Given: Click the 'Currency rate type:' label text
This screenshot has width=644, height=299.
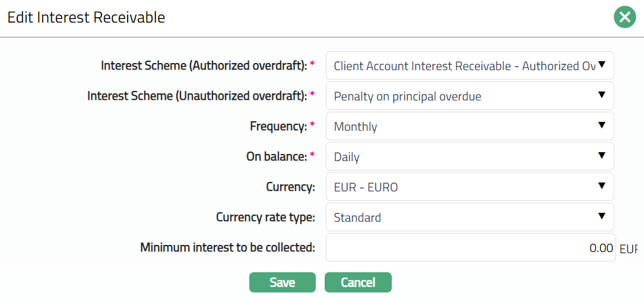Looking at the screenshot, I should [265, 218].
